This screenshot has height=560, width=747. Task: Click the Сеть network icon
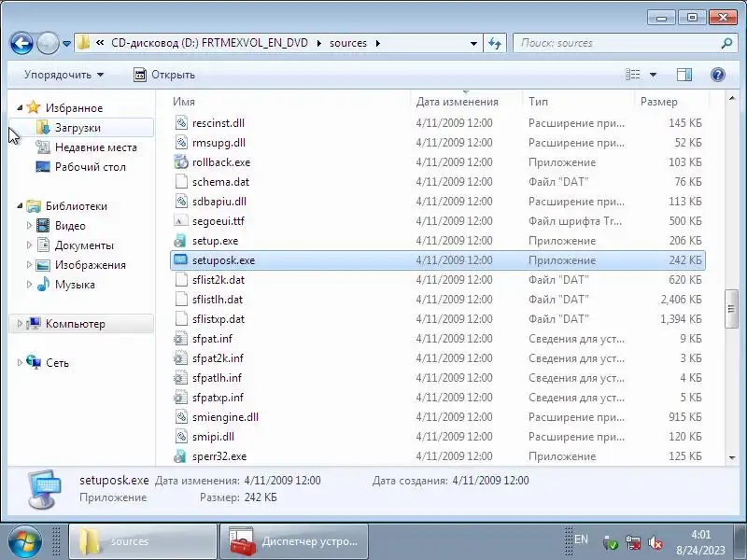(x=34, y=362)
